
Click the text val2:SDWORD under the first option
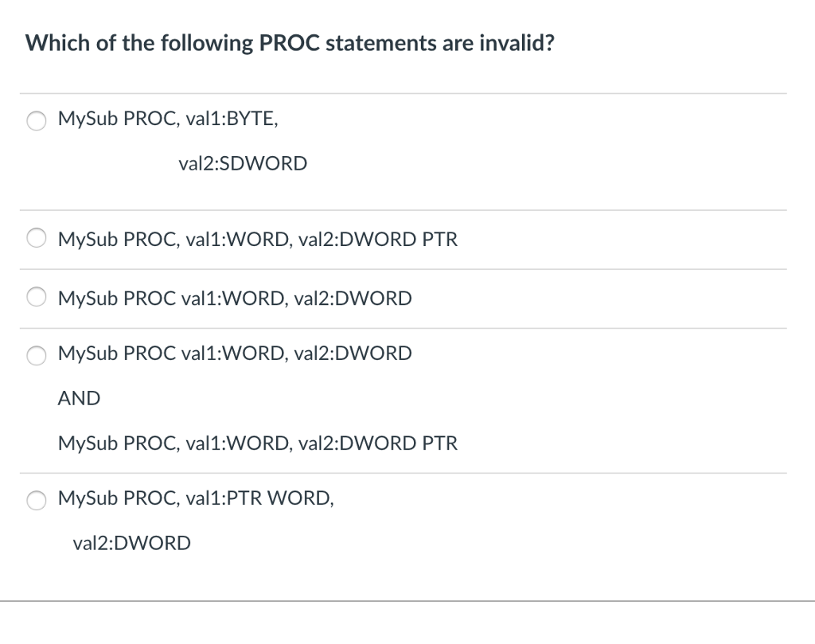click(x=243, y=163)
